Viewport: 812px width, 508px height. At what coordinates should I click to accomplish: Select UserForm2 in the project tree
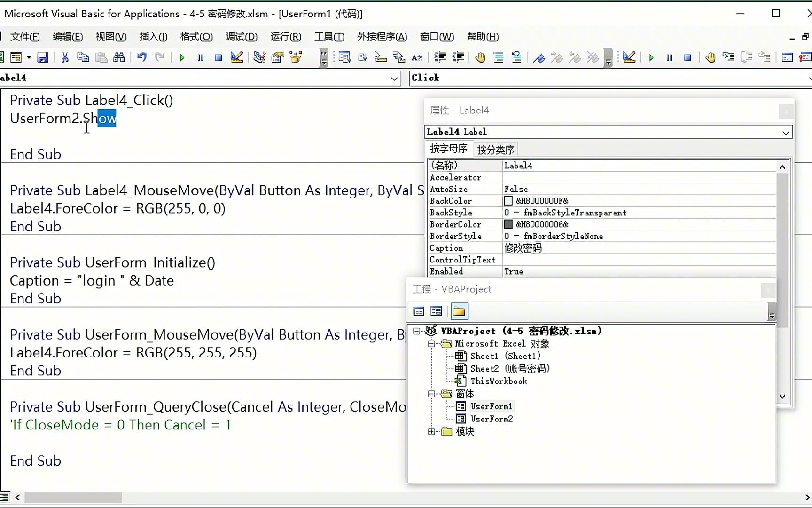coord(491,419)
